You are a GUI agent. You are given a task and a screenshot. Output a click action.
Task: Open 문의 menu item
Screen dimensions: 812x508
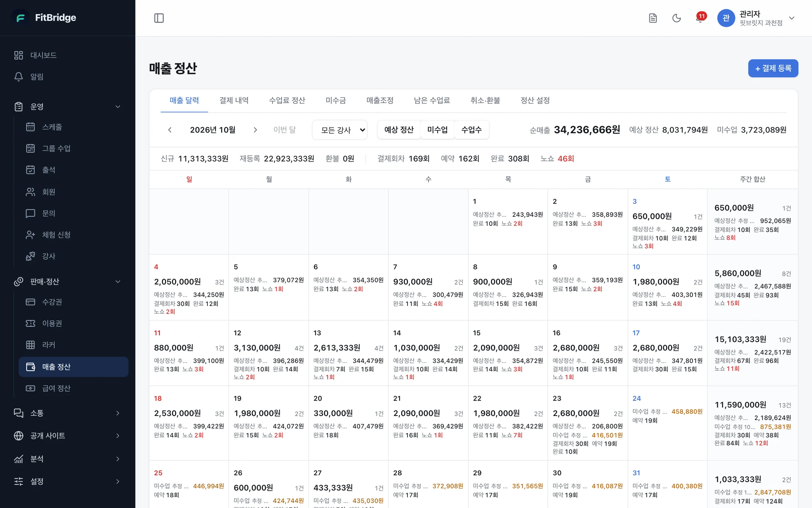[73, 213]
